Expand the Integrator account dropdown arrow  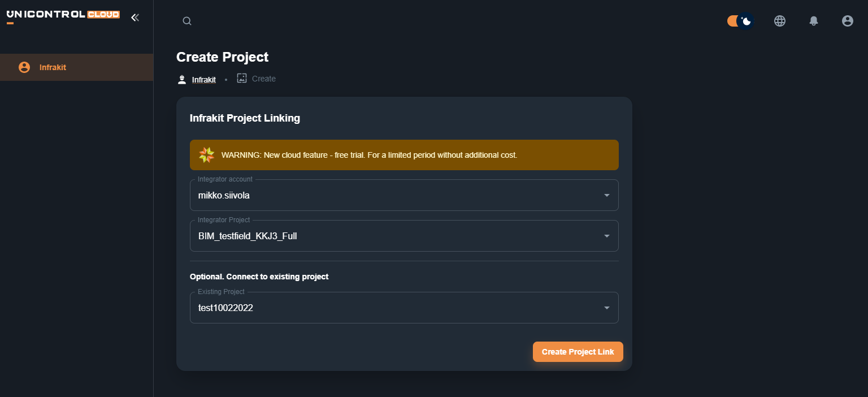click(606, 195)
